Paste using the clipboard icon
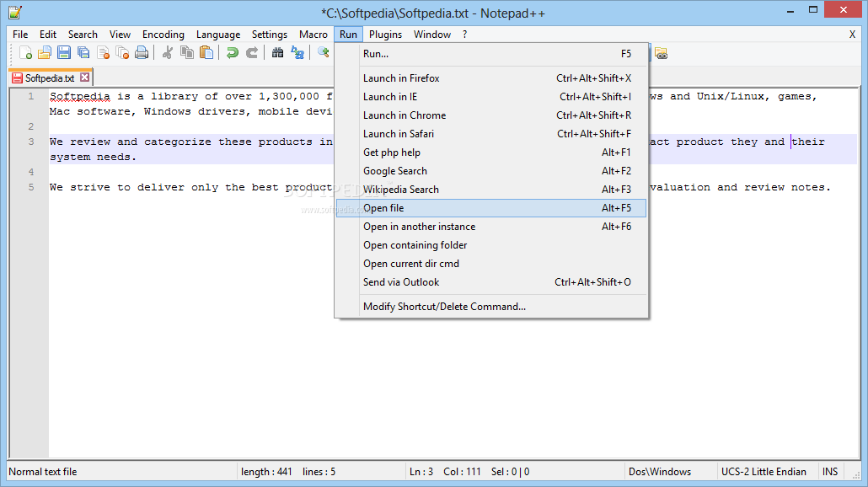This screenshot has width=868, height=487. [206, 53]
